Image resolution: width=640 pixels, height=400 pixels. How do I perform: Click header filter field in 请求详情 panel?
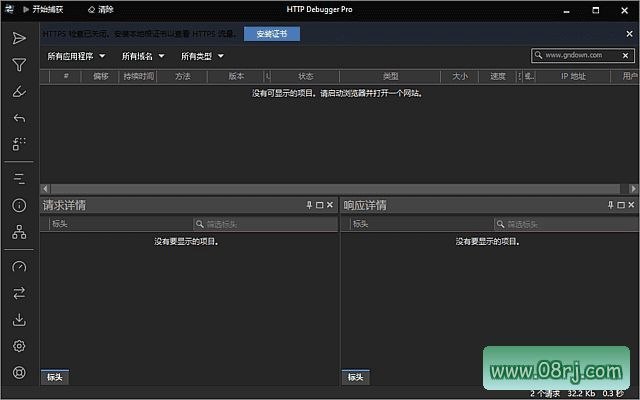(x=265, y=224)
